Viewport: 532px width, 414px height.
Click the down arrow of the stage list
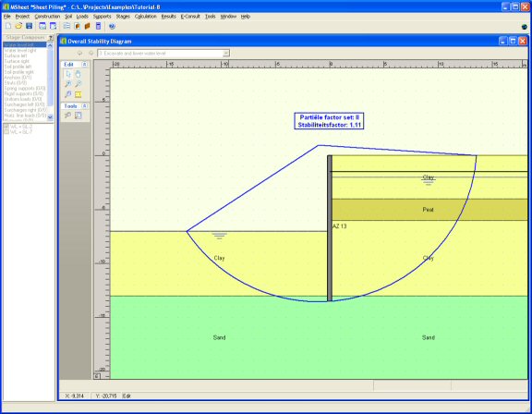(x=50, y=117)
